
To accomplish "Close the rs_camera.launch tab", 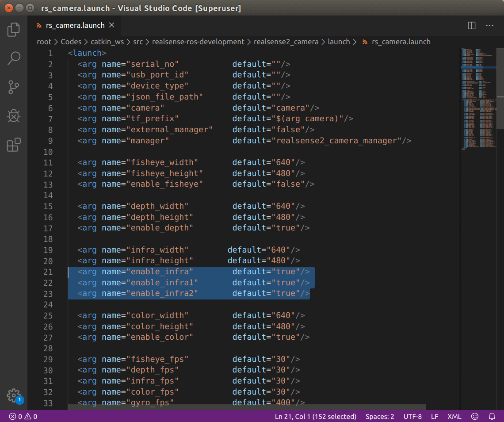I will tap(111, 25).
